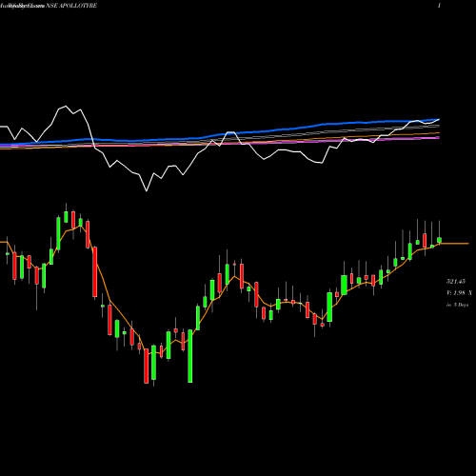Click the tallest green candlestick at the chart's low

[x=190, y=356]
